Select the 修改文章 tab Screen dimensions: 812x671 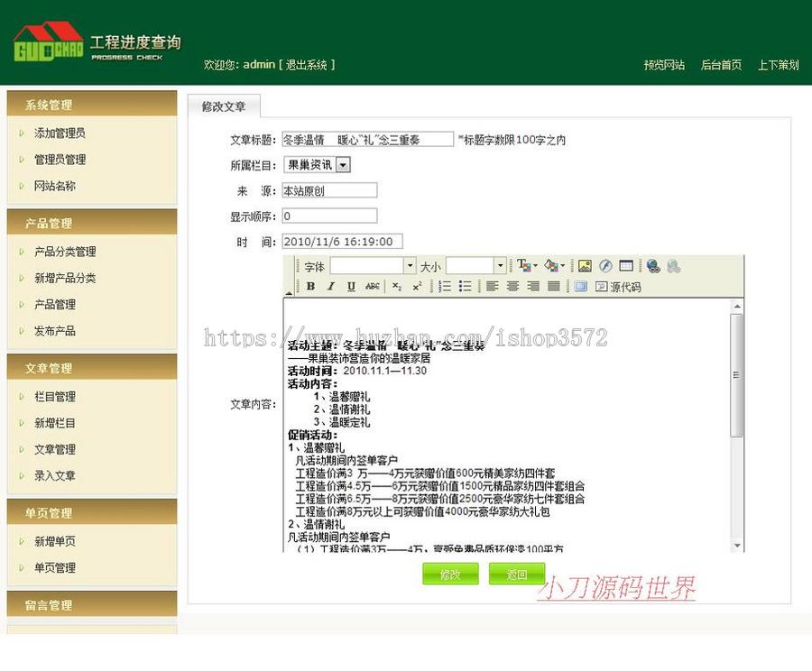224,106
